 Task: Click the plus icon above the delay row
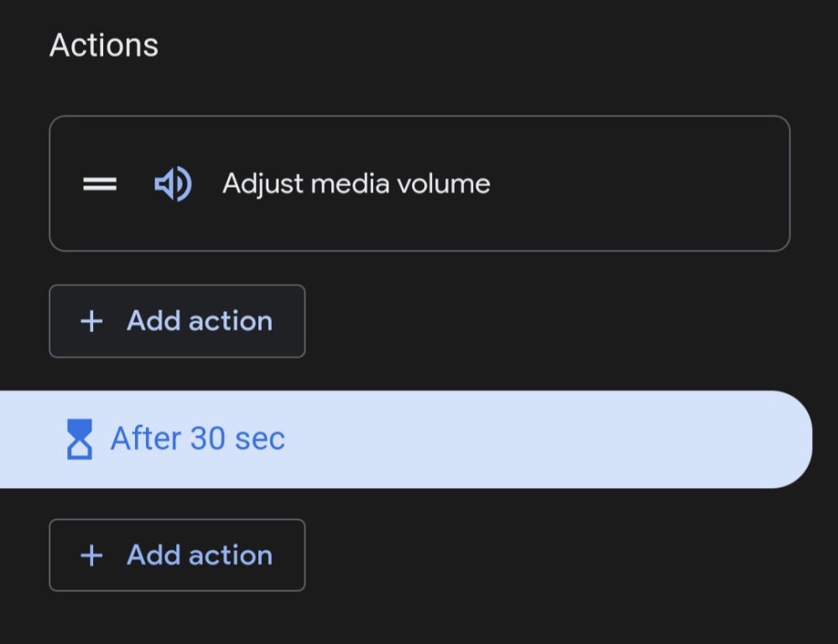click(91, 321)
